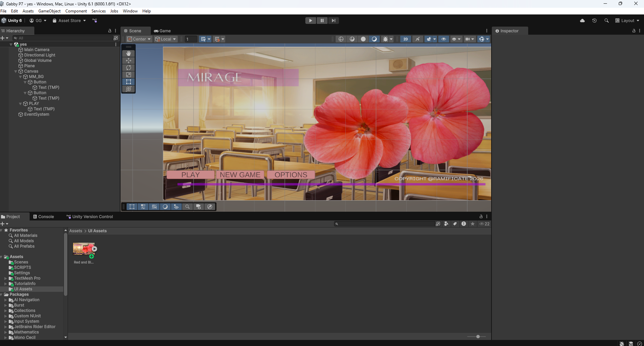Select the Scale tool in Scene tools
Image resolution: width=644 pixels, height=346 pixels.
click(129, 75)
